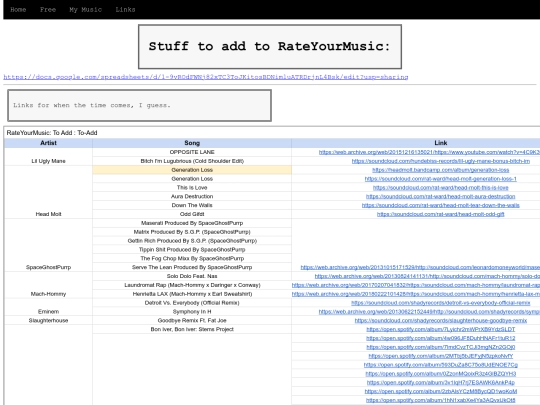Viewport: 540px width, 405px height.
Task: Select the Solo Dolo Feat. Nas cell
Action: pyautogui.click(x=192, y=276)
